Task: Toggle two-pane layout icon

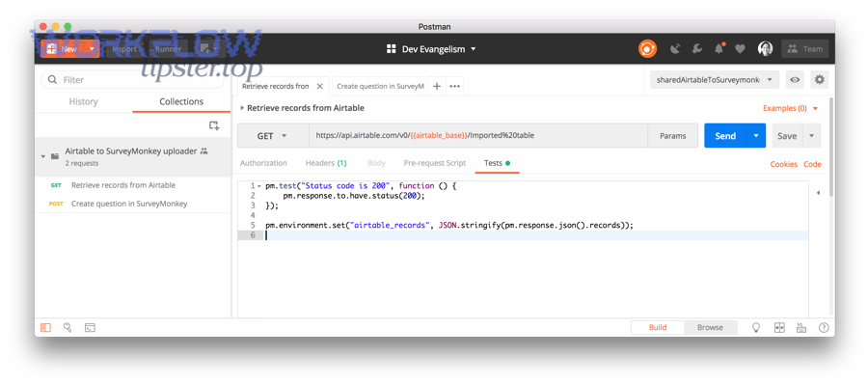Action: point(779,327)
